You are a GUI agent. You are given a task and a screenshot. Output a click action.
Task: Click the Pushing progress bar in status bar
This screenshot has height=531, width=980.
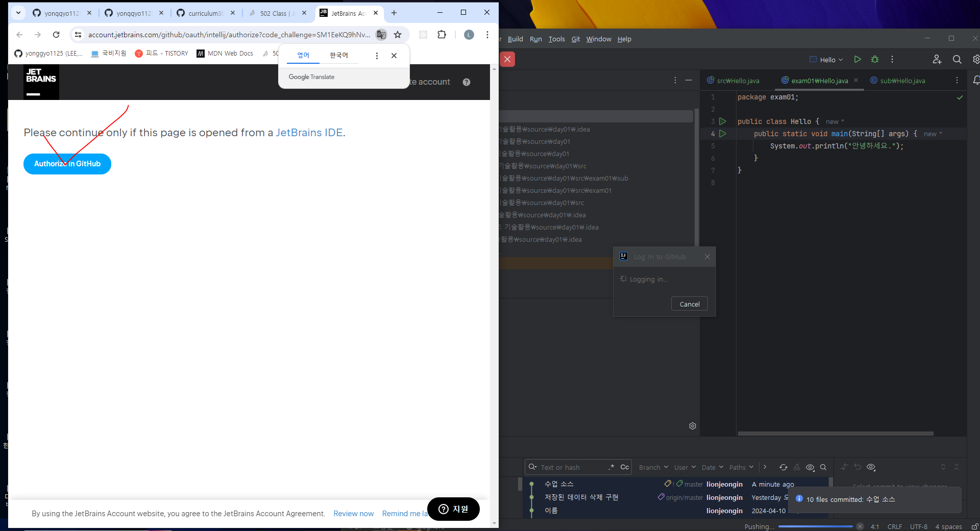click(x=816, y=526)
